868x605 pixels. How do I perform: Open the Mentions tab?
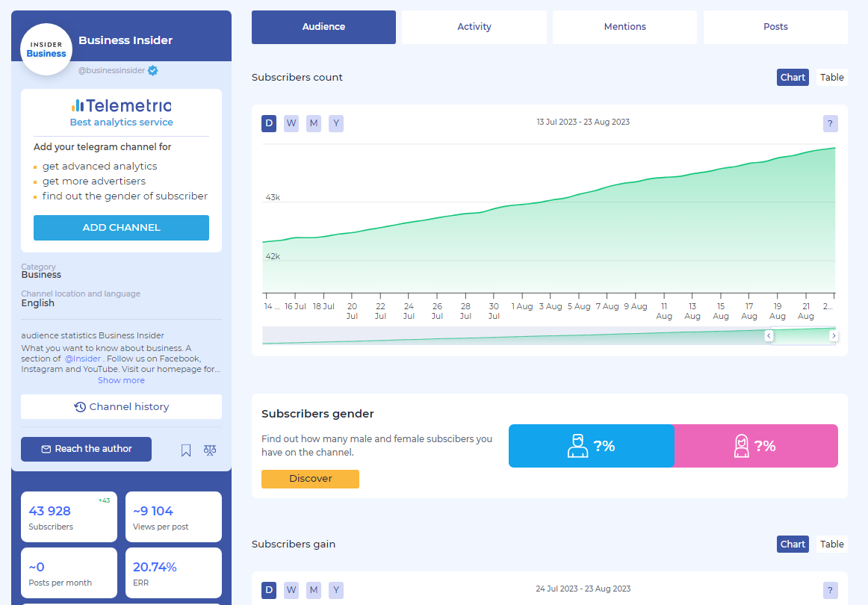(624, 27)
